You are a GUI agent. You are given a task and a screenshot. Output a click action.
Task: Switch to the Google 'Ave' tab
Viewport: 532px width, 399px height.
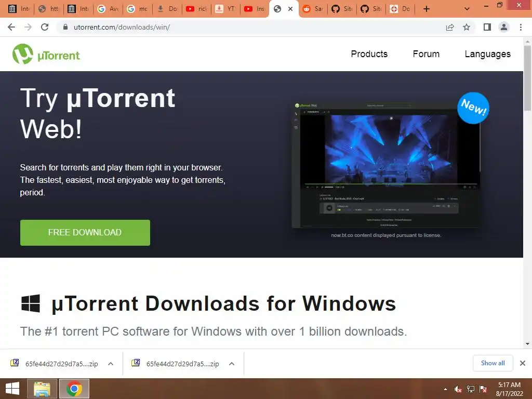[108, 9]
